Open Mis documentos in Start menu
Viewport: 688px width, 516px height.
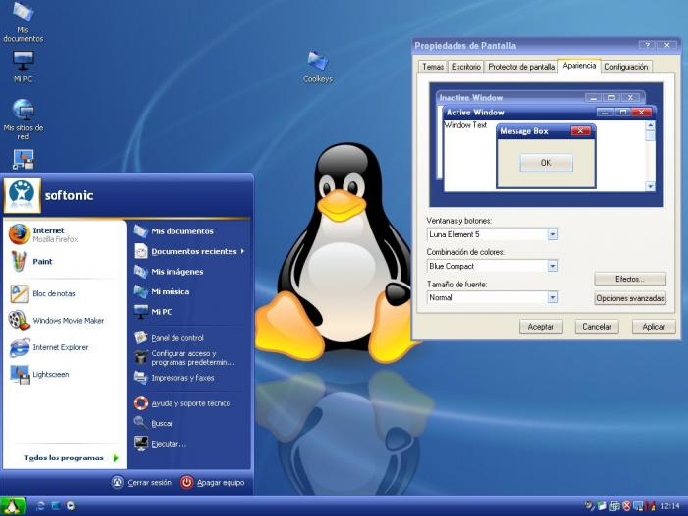(174, 231)
